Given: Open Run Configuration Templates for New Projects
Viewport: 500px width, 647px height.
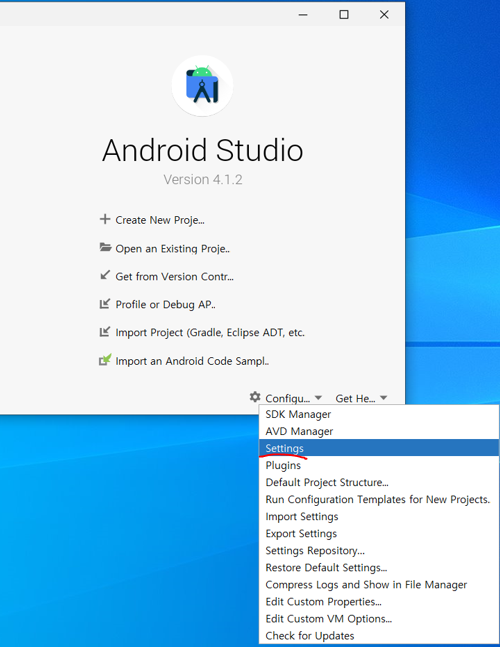Looking at the screenshot, I should [379, 499].
